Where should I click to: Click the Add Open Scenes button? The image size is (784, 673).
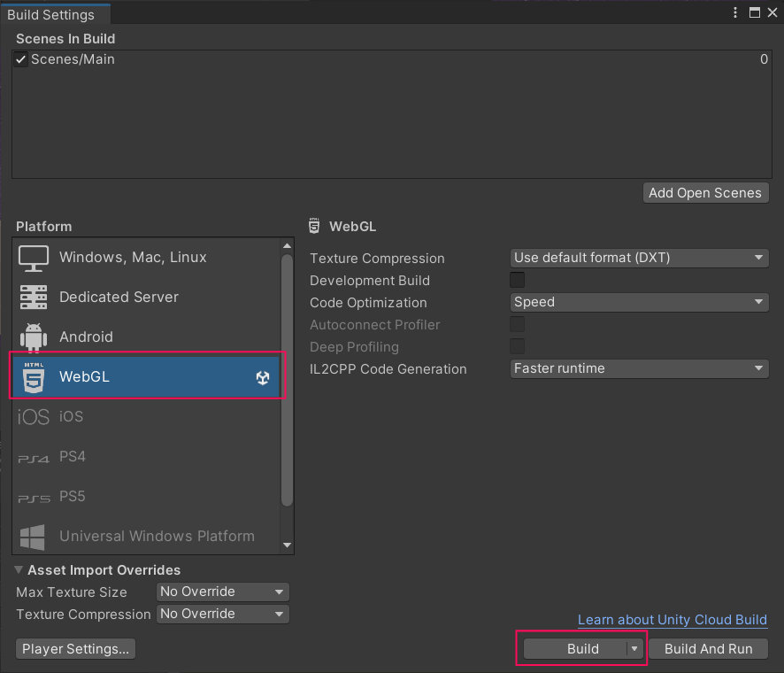pos(705,193)
